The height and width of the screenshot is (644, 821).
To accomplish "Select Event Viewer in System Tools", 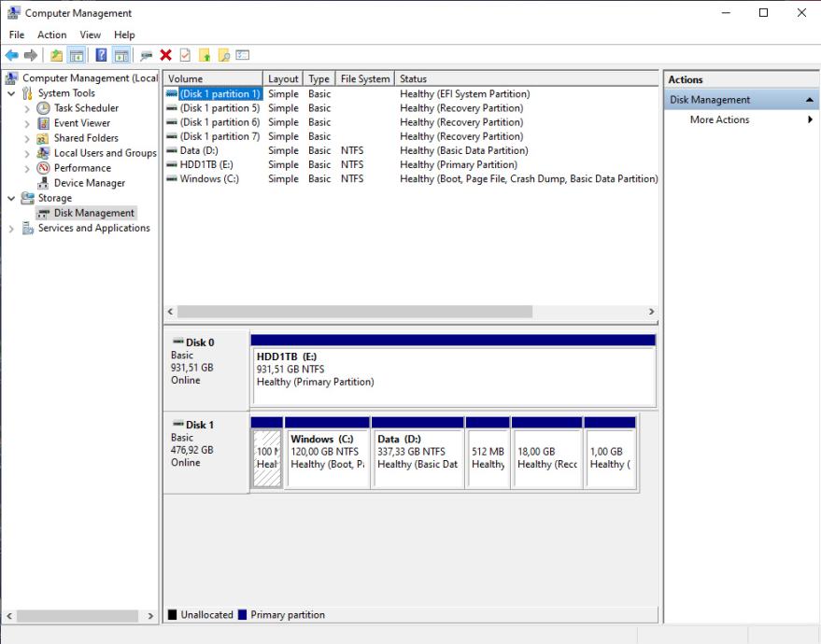I will 81,123.
